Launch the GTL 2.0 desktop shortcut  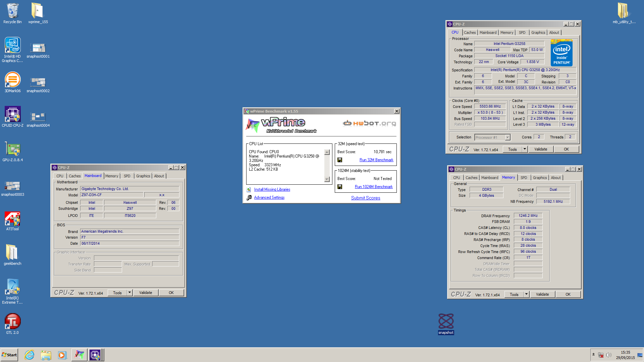pyautogui.click(x=12, y=324)
